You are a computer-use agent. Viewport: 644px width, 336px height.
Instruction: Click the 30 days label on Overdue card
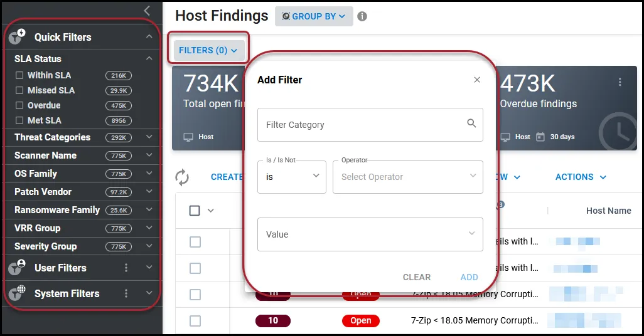562,137
